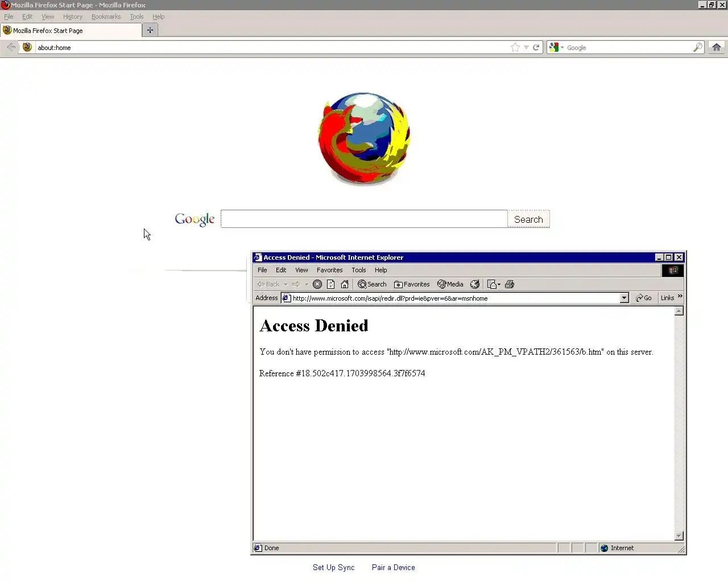Image resolution: width=728 pixels, height=582 pixels.
Task: Click the Reference #18.502c417 text line
Action: (x=342, y=373)
